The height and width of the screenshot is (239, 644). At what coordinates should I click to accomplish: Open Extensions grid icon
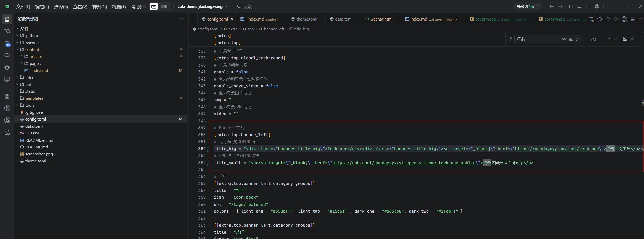tap(7, 96)
